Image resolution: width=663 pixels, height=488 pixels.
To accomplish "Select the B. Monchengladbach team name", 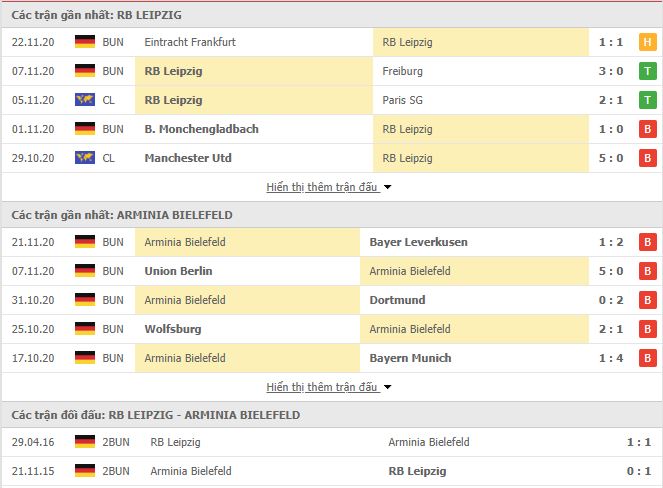I will tap(201, 129).
